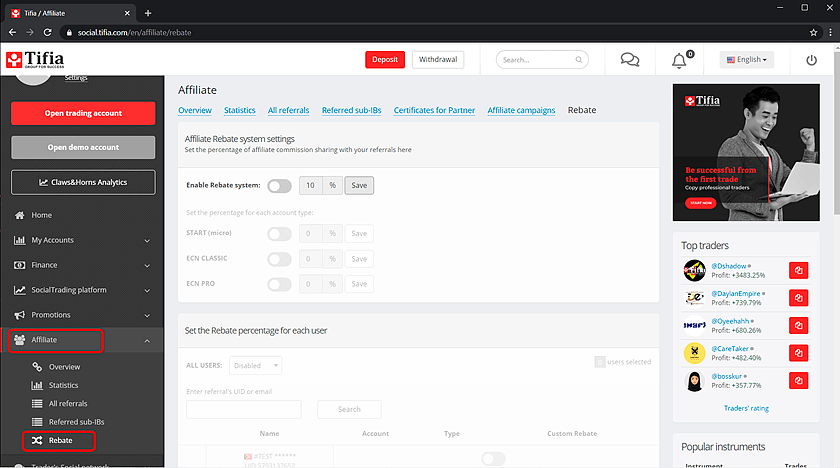Open @CareTaker trader avatar
Image resolution: width=840 pixels, height=468 pixels.
[x=694, y=353]
